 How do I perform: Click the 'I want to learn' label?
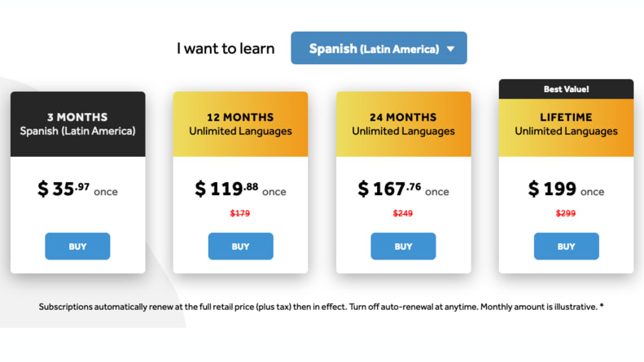(x=226, y=49)
